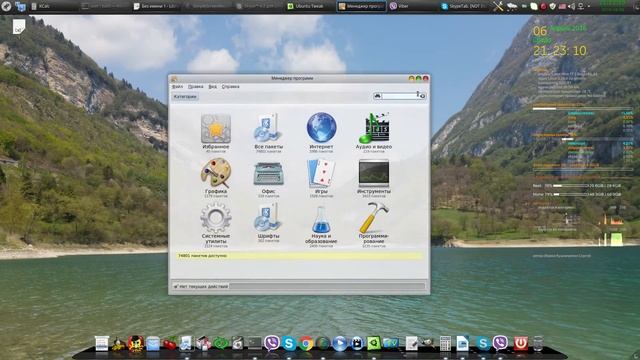This screenshot has height=360, width=640.
Task: Click the Категории button
Action: [185, 97]
